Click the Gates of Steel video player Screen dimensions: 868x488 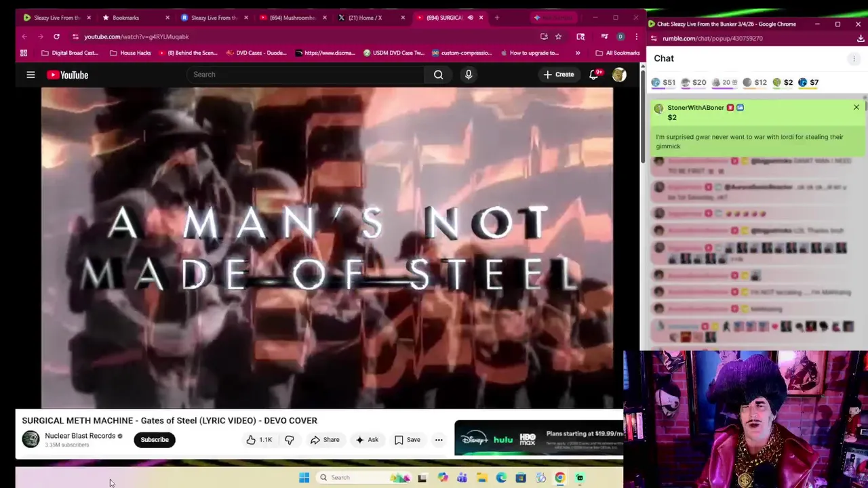[327, 248]
